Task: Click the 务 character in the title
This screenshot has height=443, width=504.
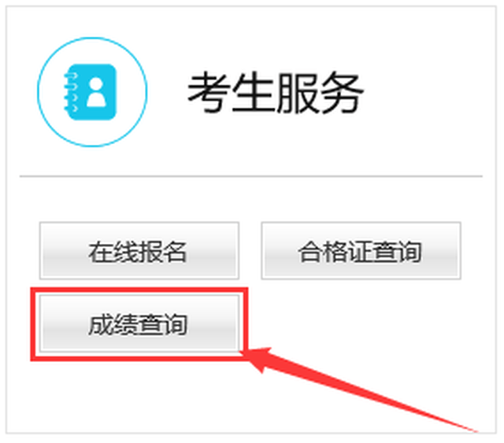Action: [x=343, y=93]
